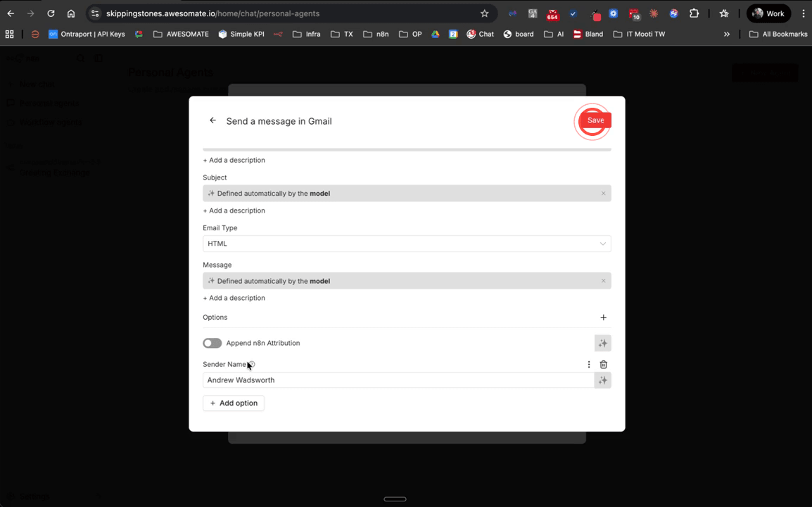Open the chat search icon in the sidebar
The image size is (812, 507).
[80, 58]
